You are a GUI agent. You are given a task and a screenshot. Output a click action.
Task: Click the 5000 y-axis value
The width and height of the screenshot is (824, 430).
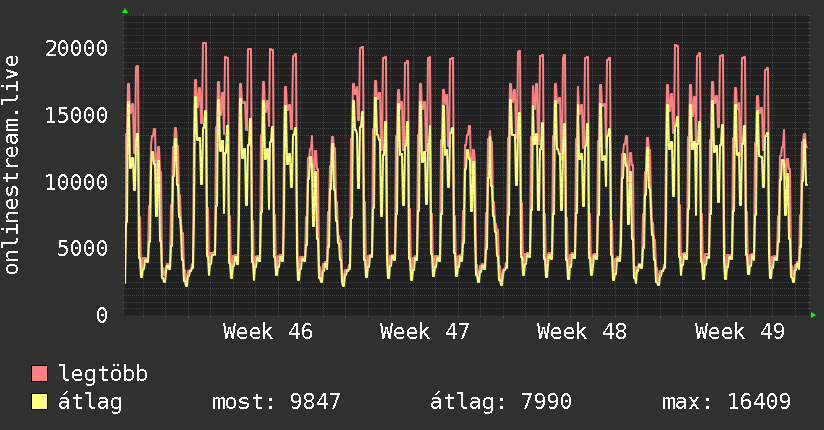pyautogui.click(x=83, y=248)
